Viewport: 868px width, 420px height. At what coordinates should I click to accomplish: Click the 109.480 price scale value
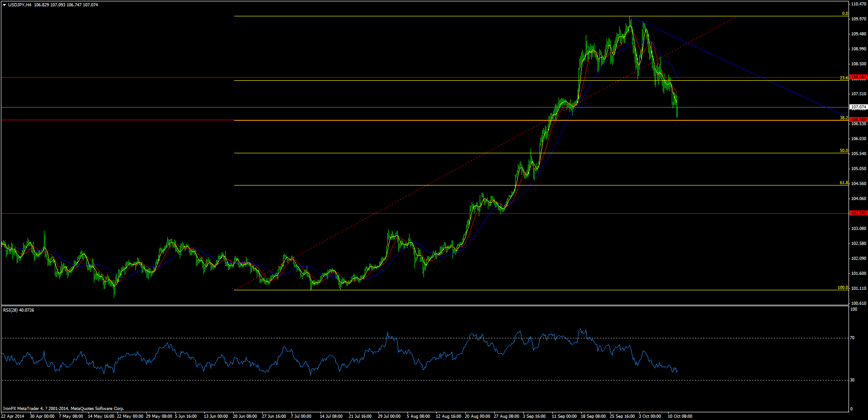coord(859,34)
